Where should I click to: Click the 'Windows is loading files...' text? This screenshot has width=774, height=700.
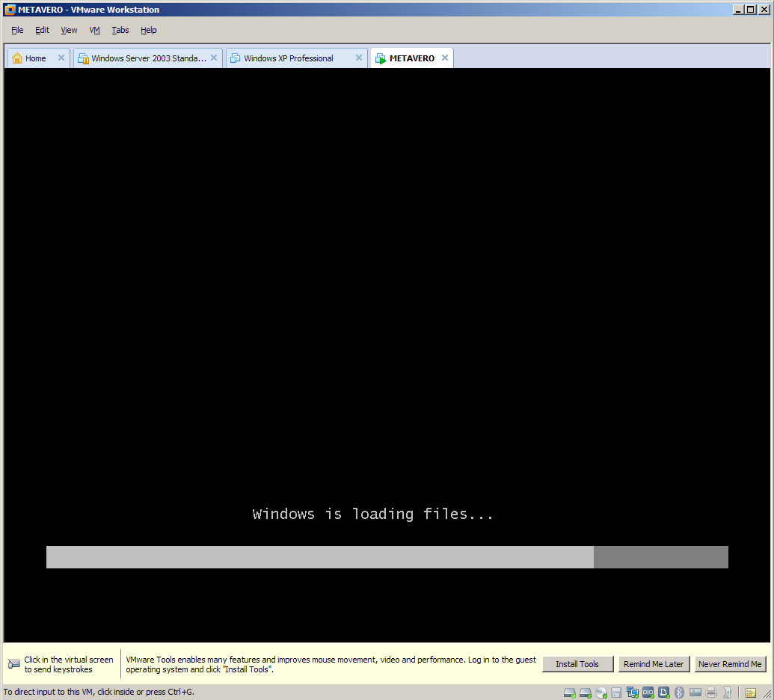click(x=372, y=515)
